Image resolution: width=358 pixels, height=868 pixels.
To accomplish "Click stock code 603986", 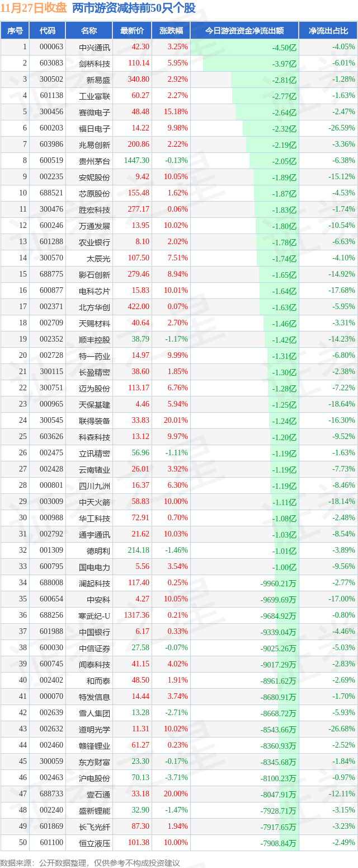I will [51, 144].
